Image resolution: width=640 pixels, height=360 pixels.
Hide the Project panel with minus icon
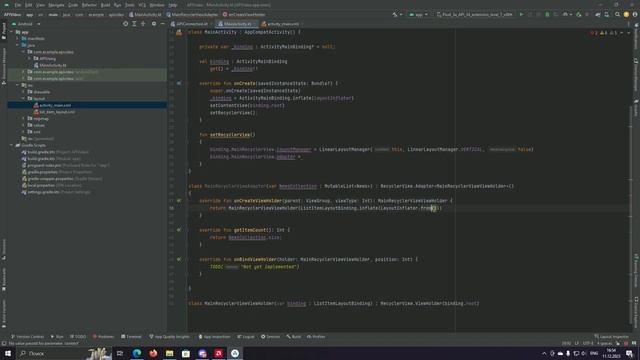click(162, 24)
